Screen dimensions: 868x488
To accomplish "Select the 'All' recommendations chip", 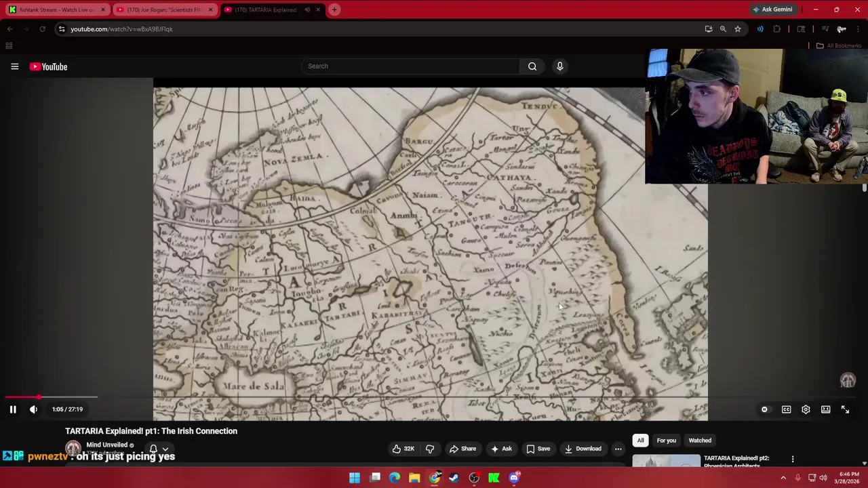I will coord(640,441).
